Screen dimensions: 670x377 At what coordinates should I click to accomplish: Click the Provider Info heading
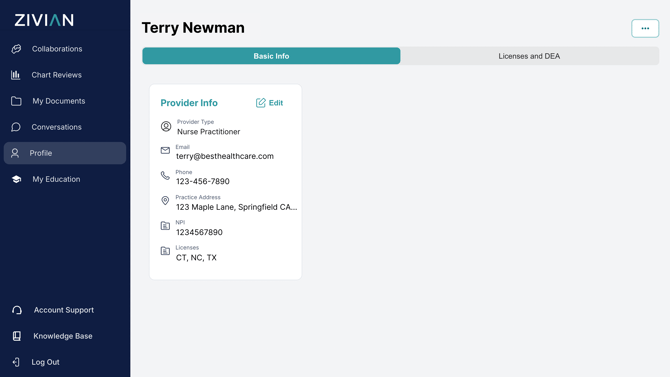(189, 103)
